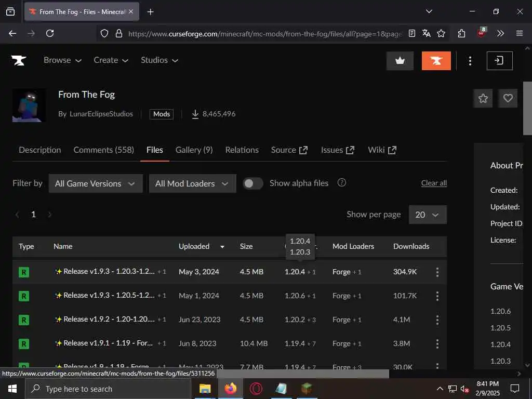The image size is (532, 399).
Task: Open Firefox View tab list icon
Action: click(x=10, y=12)
